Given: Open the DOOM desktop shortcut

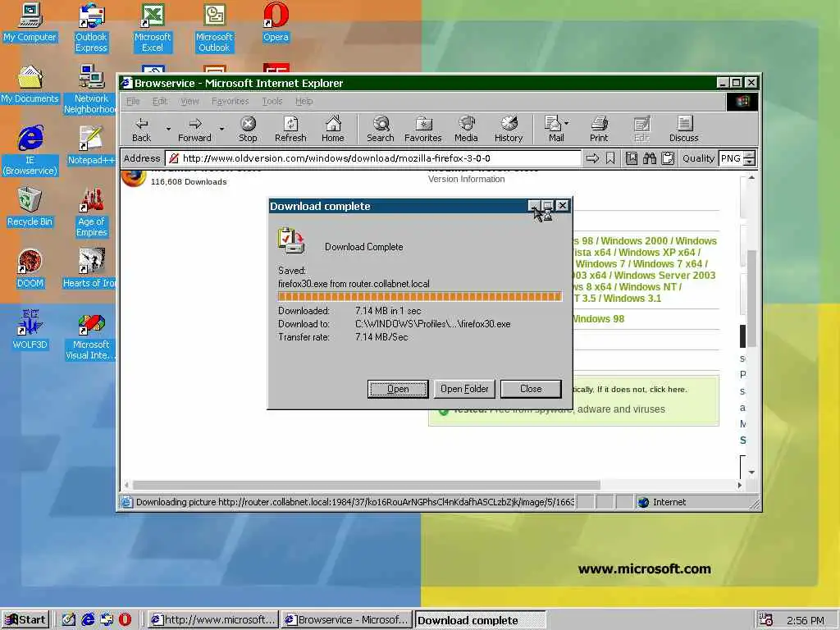Looking at the screenshot, I should click(30, 269).
